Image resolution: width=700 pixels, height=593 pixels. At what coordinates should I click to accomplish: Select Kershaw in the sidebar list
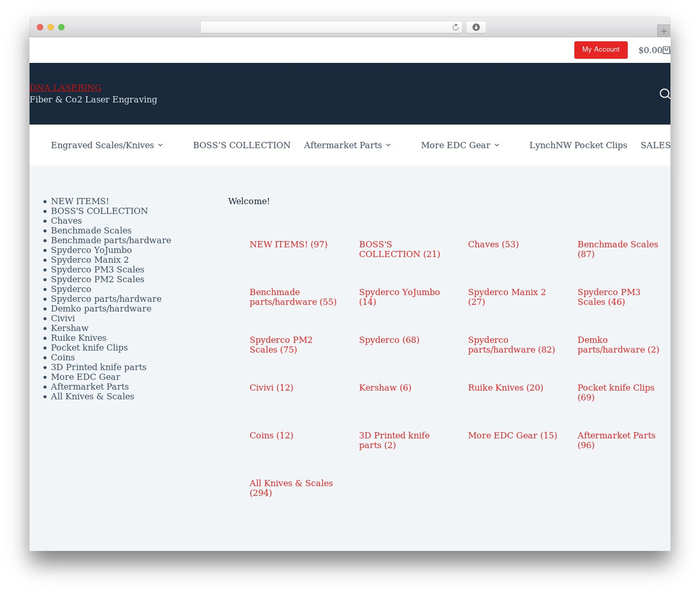coord(69,328)
